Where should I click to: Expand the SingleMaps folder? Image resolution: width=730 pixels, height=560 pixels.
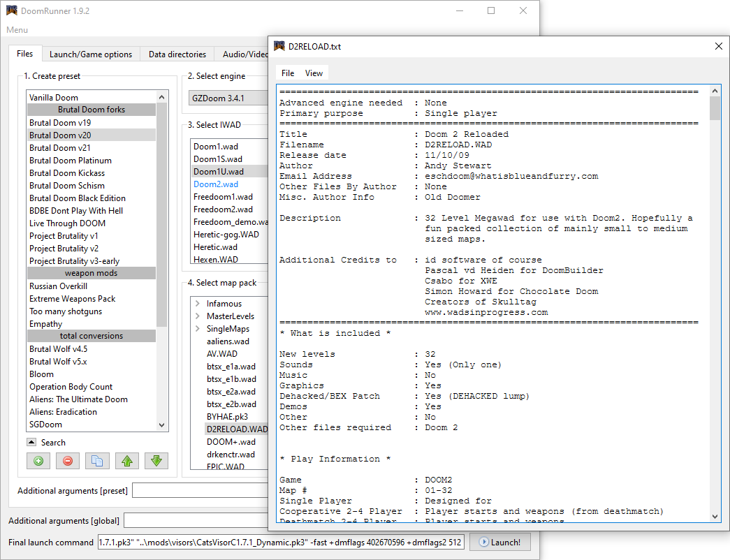(x=198, y=329)
